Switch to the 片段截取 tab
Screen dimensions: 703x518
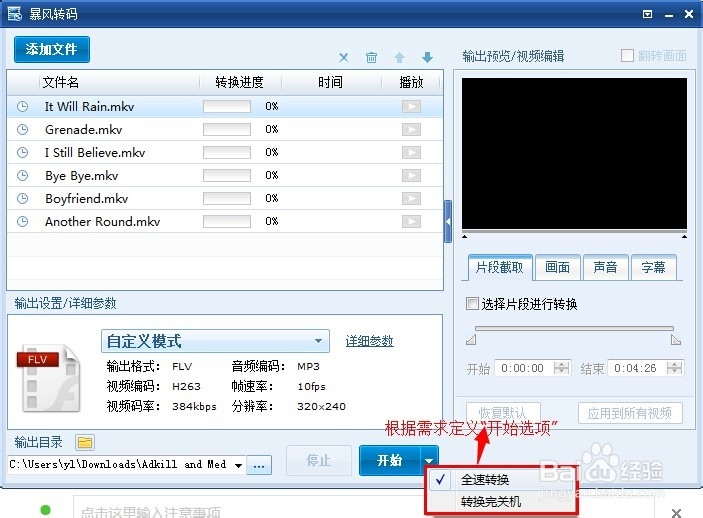[x=499, y=268]
